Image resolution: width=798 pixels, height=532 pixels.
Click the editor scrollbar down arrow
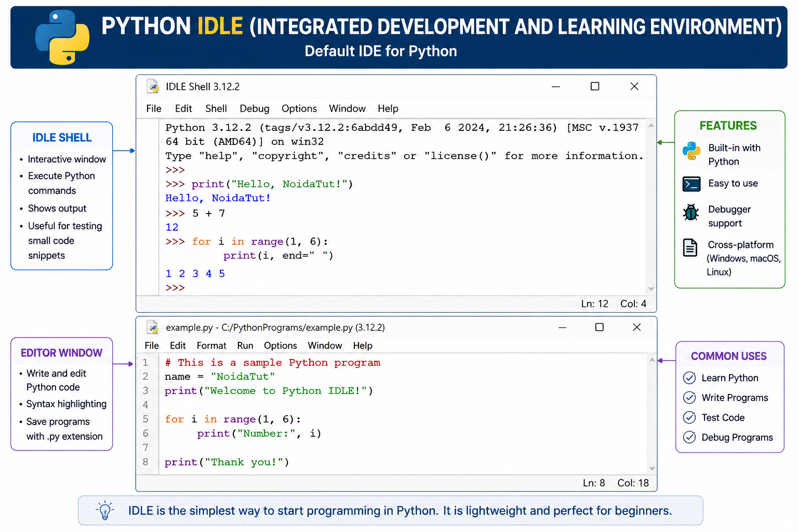tap(652, 469)
